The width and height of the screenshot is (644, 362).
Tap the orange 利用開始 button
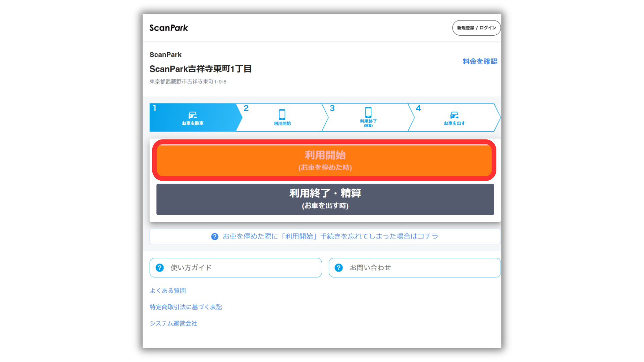324,160
